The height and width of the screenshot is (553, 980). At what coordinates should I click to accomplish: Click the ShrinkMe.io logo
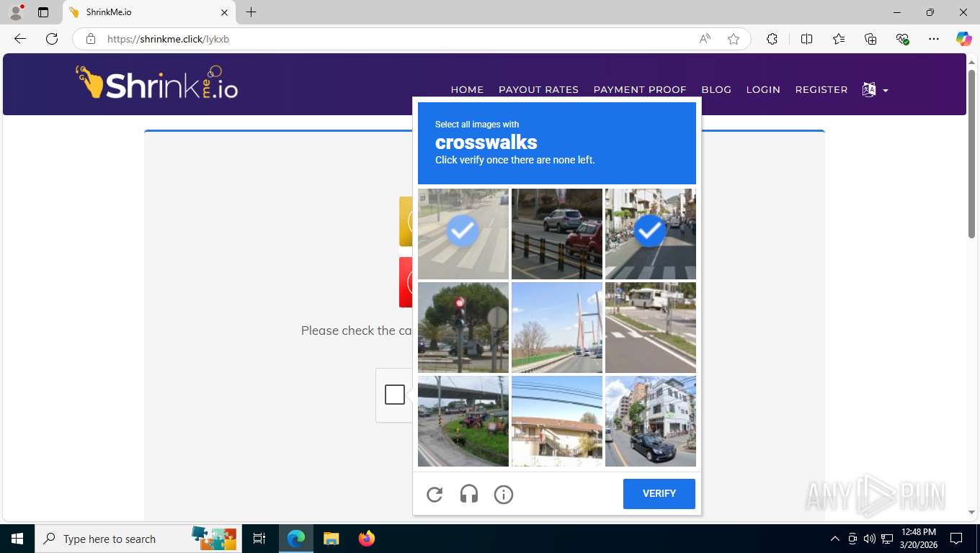click(x=157, y=83)
